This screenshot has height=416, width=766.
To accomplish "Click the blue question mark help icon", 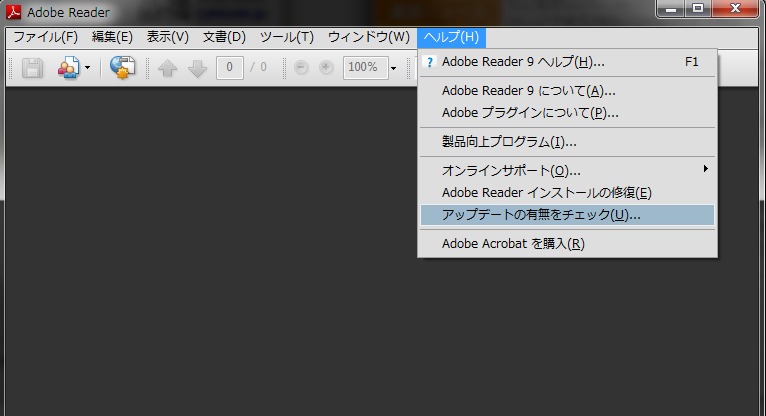I will coord(429,62).
